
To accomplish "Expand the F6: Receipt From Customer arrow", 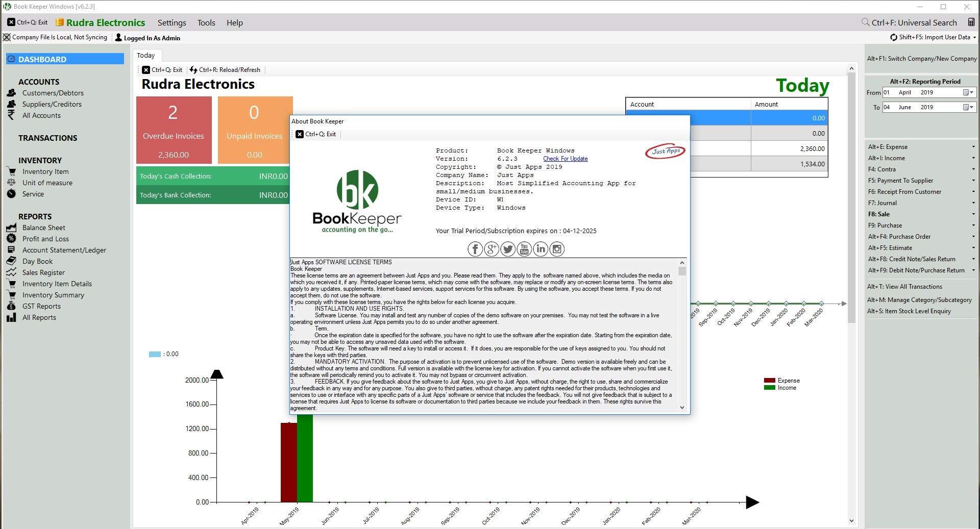I will coord(973,192).
